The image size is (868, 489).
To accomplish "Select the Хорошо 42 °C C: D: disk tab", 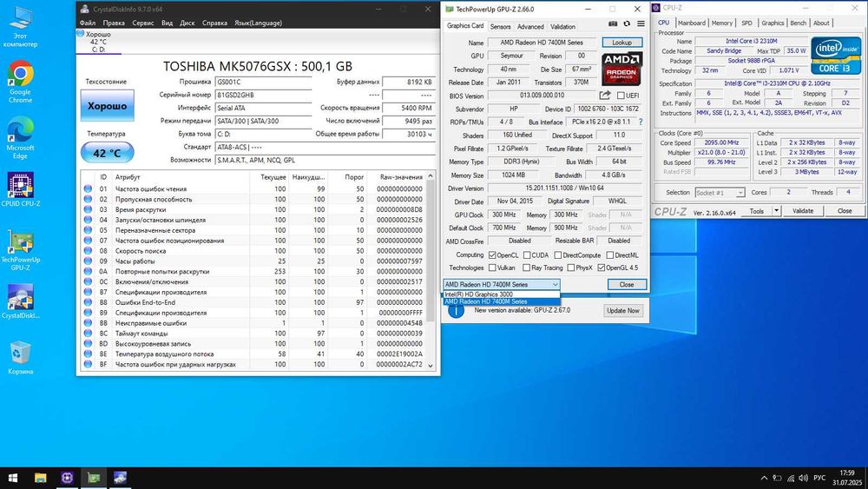I will (x=99, y=42).
